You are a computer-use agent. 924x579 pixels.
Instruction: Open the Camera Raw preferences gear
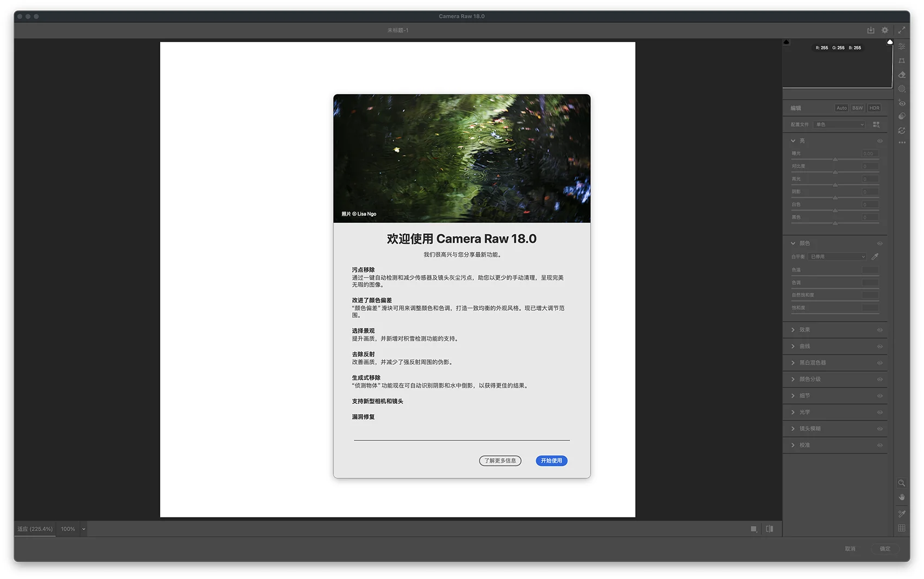[885, 30]
